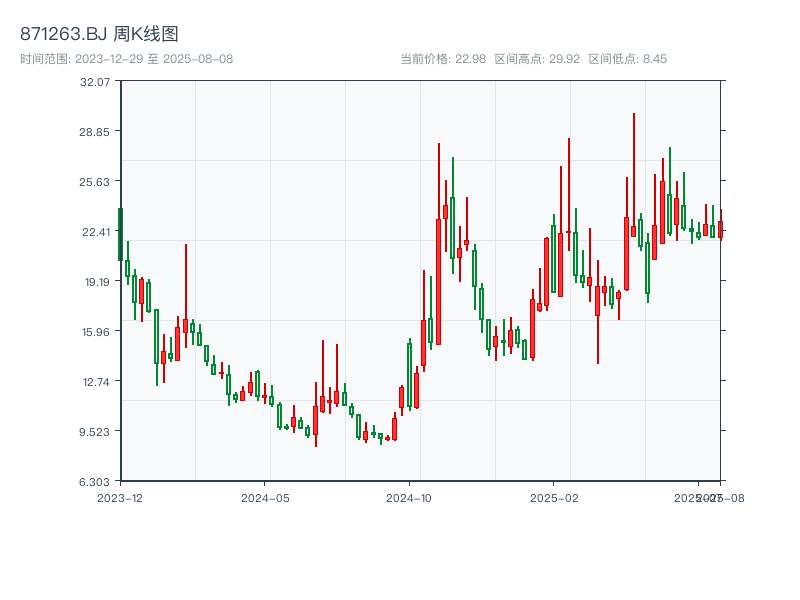Click the 2024-10 x-axis label
This screenshot has height=600, width=800.
coord(409,498)
